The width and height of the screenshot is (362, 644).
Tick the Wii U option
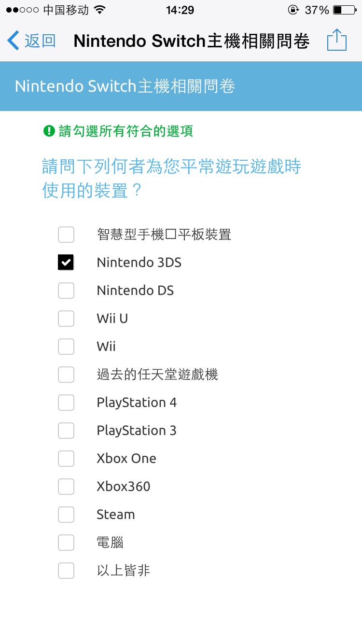tap(66, 319)
